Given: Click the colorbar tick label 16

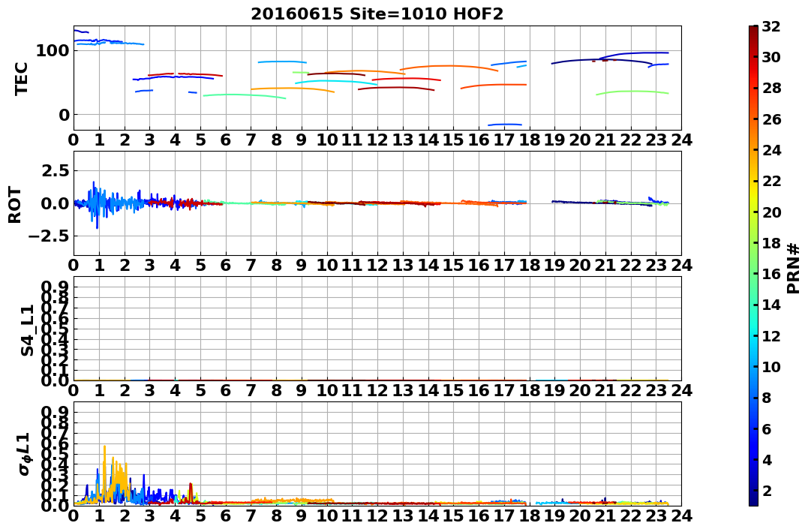Looking at the screenshot, I should [x=771, y=274].
